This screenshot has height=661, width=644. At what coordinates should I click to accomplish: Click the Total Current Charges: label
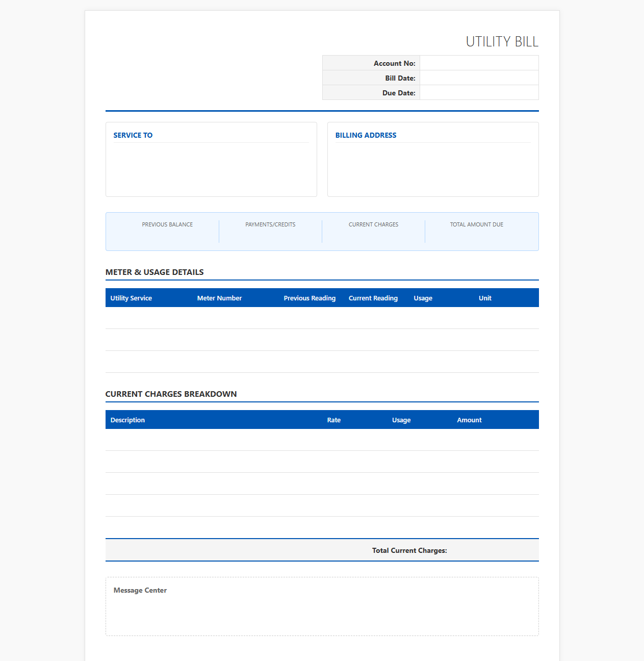pos(409,551)
